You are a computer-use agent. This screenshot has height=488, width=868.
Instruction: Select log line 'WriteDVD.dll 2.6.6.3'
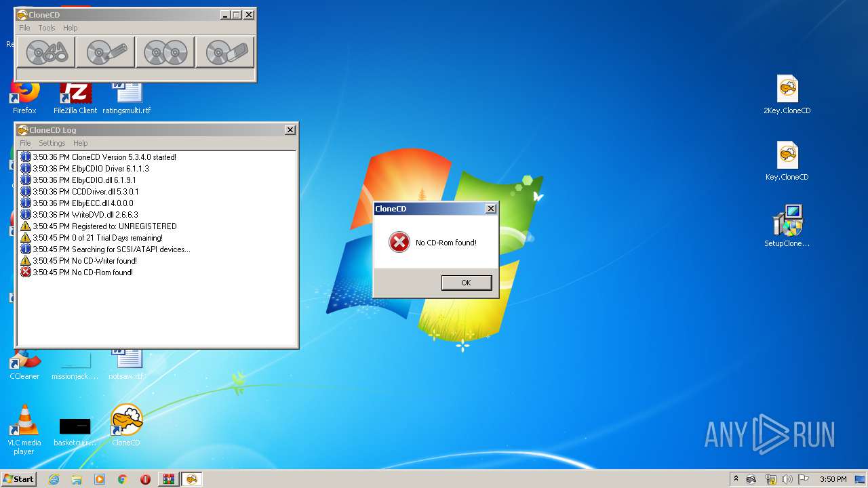(x=79, y=215)
